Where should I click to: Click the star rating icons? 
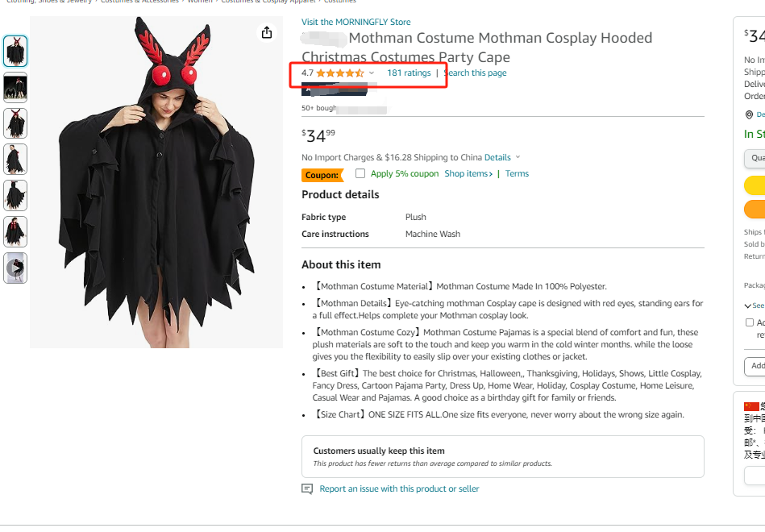340,73
